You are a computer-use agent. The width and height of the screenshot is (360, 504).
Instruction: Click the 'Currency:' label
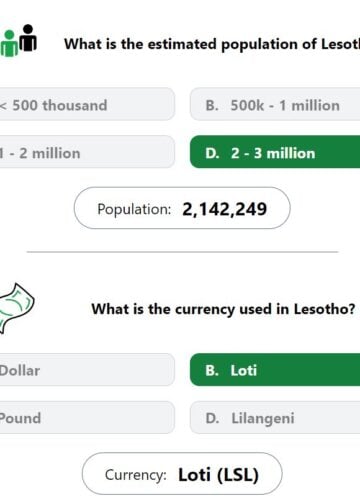coord(136,475)
